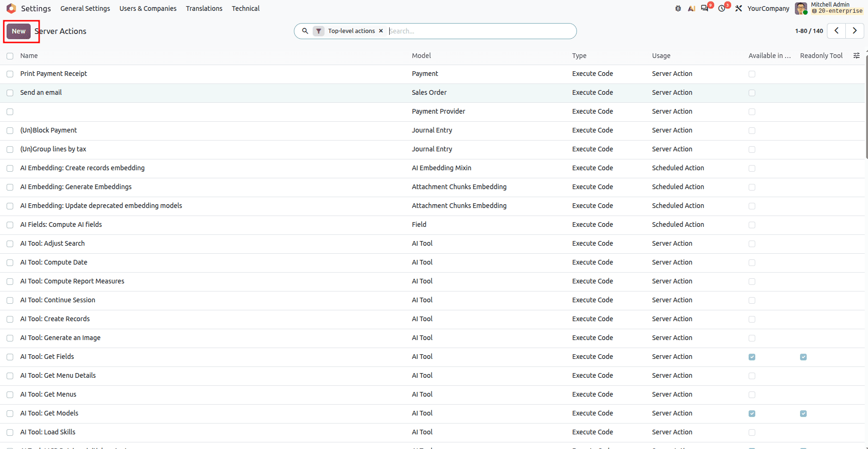Sort the list by Name column
The width and height of the screenshot is (868, 449).
click(x=29, y=56)
